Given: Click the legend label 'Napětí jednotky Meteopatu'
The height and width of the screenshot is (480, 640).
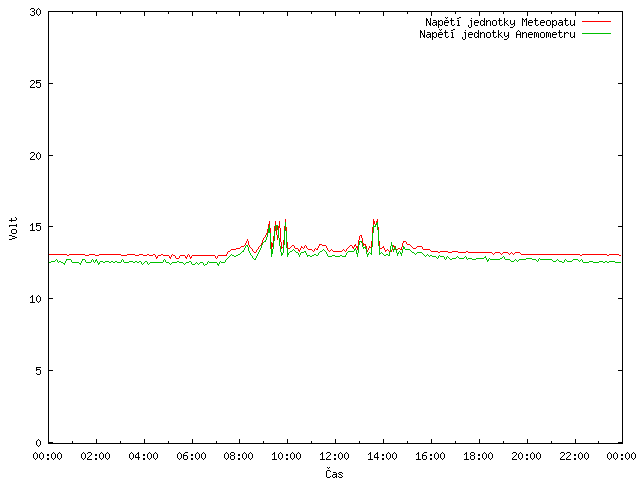Looking at the screenshot, I should tap(500, 22).
